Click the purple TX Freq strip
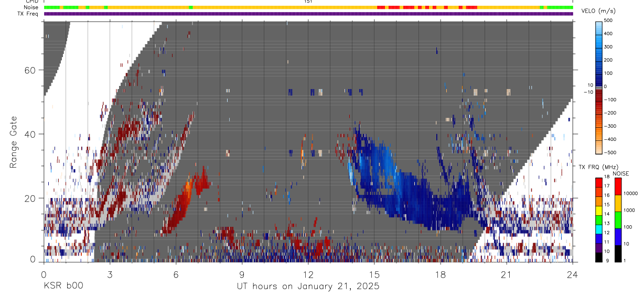 click(x=308, y=14)
